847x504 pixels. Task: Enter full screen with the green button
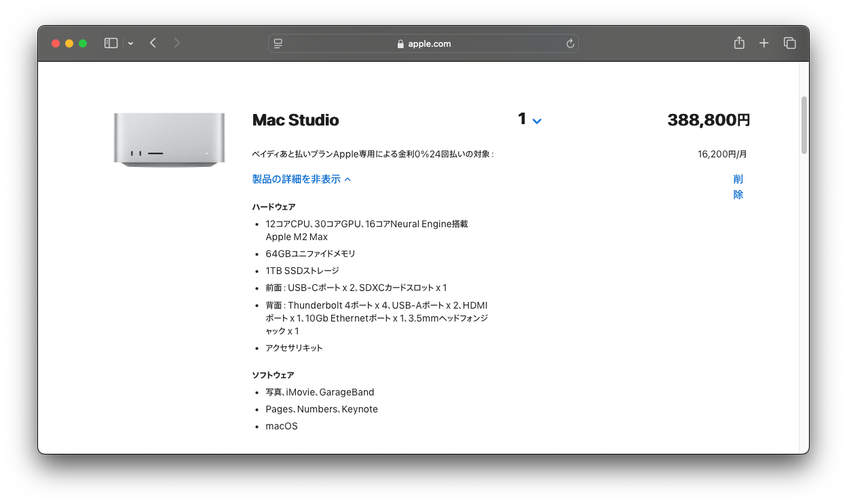click(83, 43)
